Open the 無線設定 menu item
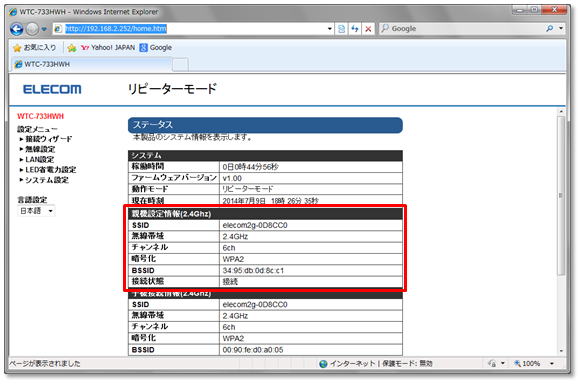Screen dimensions: 581x384 point(40,149)
